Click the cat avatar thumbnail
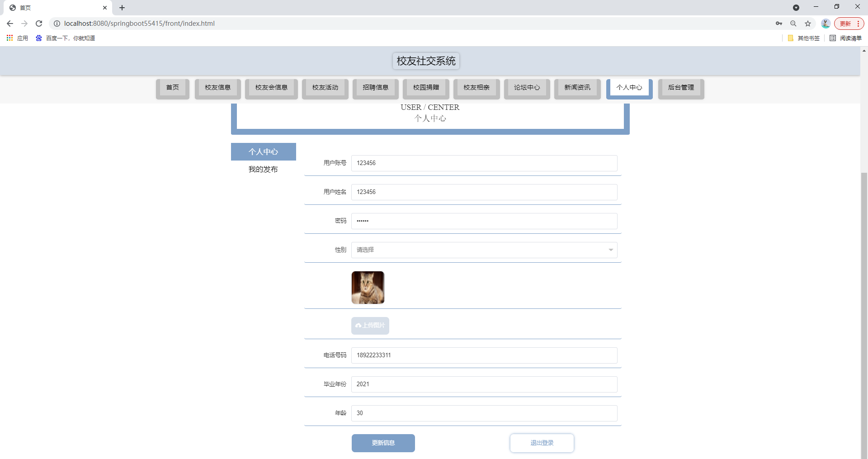Screen dimensions: 868x459 [368, 287]
